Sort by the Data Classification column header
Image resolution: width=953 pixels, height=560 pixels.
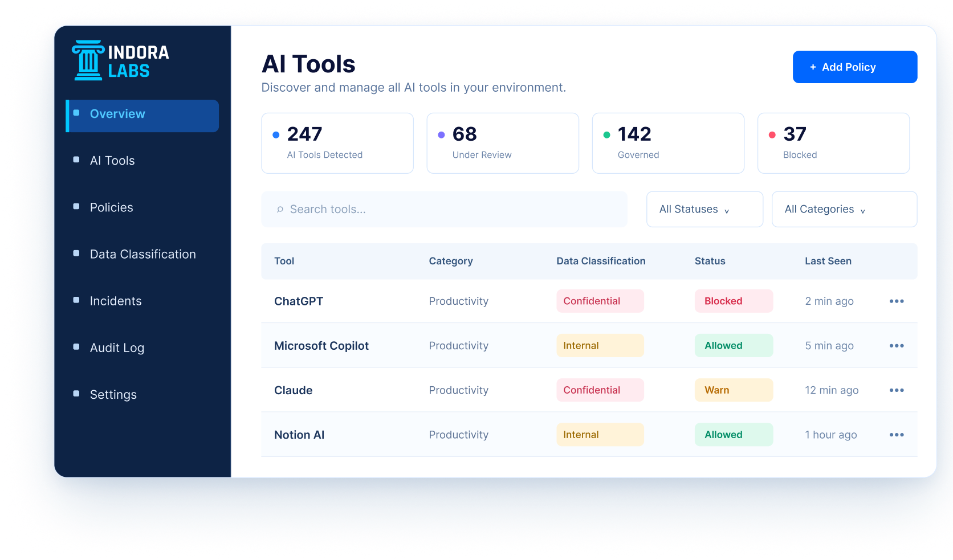(x=601, y=261)
